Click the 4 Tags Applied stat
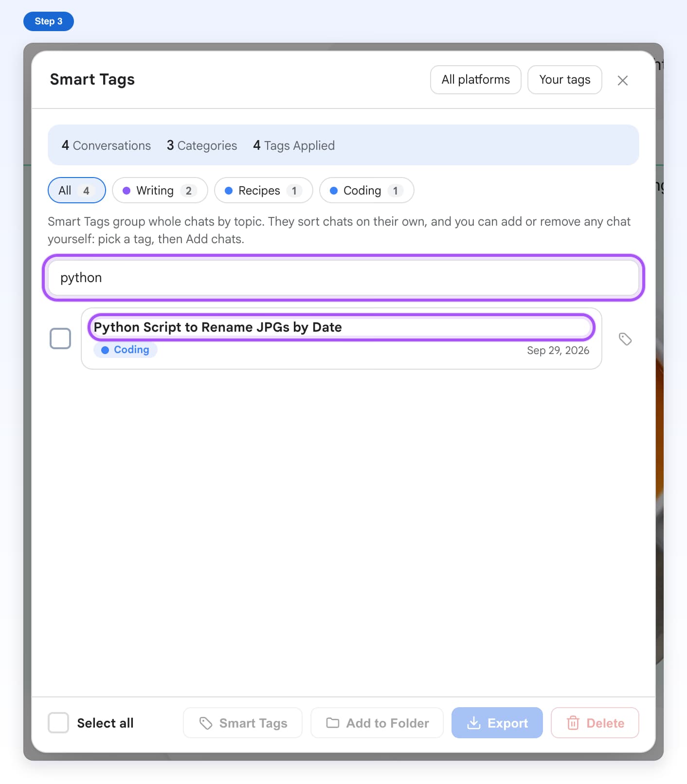This screenshot has width=687, height=784. [x=294, y=145]
